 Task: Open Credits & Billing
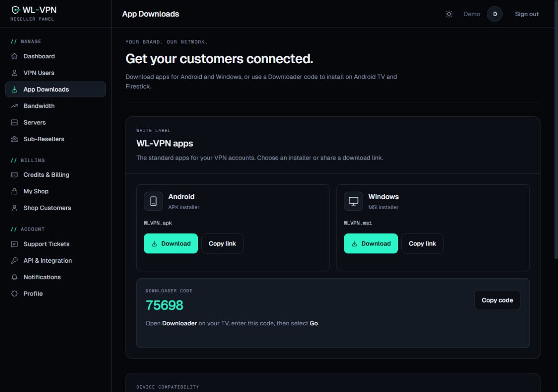(x=55, y=175)
